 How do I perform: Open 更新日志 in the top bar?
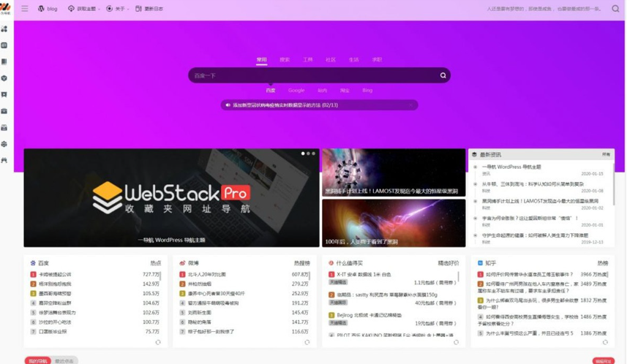point(149,9)
